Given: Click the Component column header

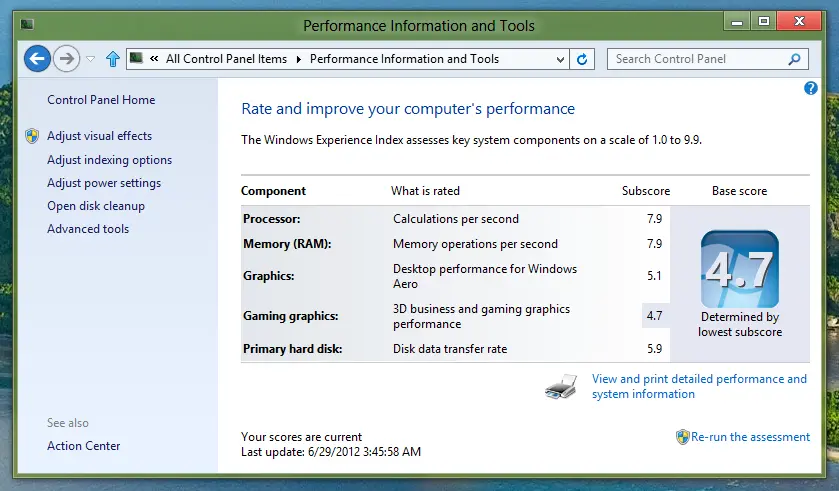Looking at the screenshot, I should [273, 191].
